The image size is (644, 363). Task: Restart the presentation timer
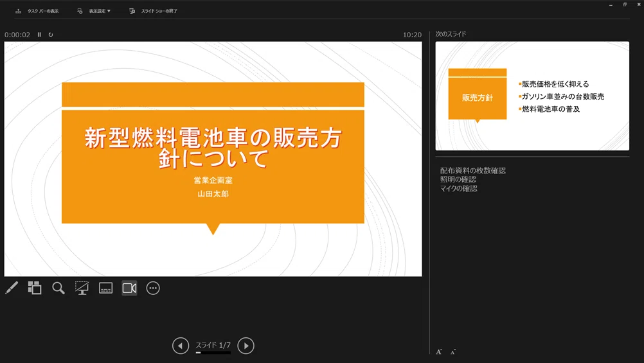pos(51,35)
